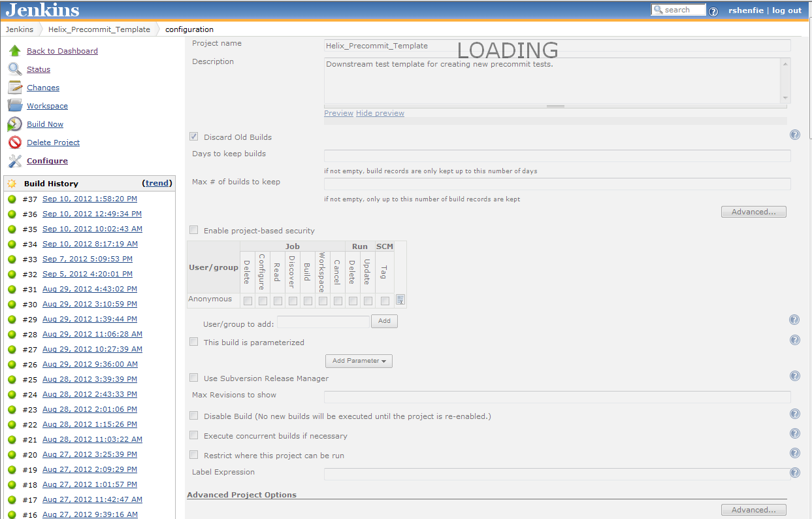Click the Build Now clock icon
The image size is (812, 519).
pyautogui.click(x=15, y=124)
